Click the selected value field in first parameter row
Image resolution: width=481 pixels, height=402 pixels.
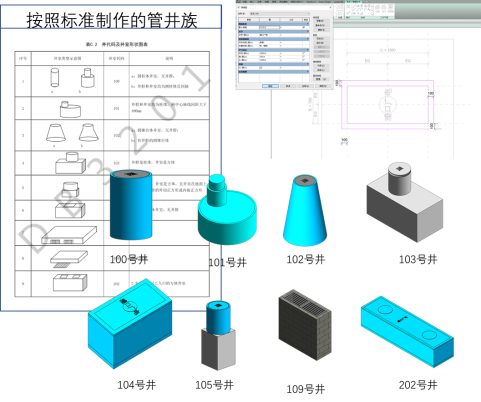[269, 27]
